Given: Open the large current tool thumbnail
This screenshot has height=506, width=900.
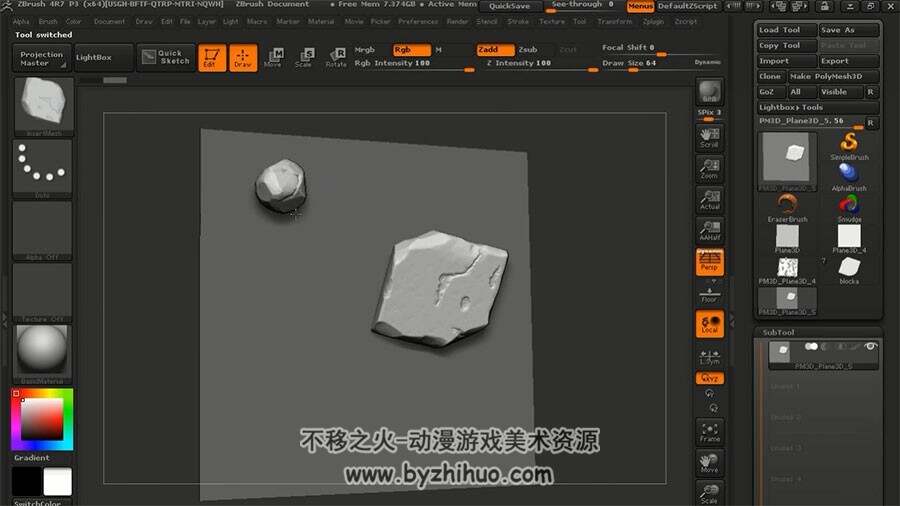Looking at the screenshot, I should 787,161.
